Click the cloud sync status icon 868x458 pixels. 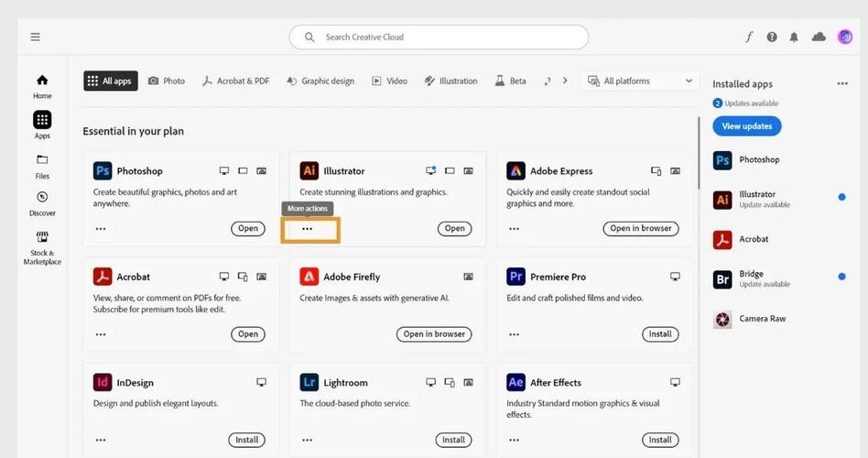(x=819, y=37)
